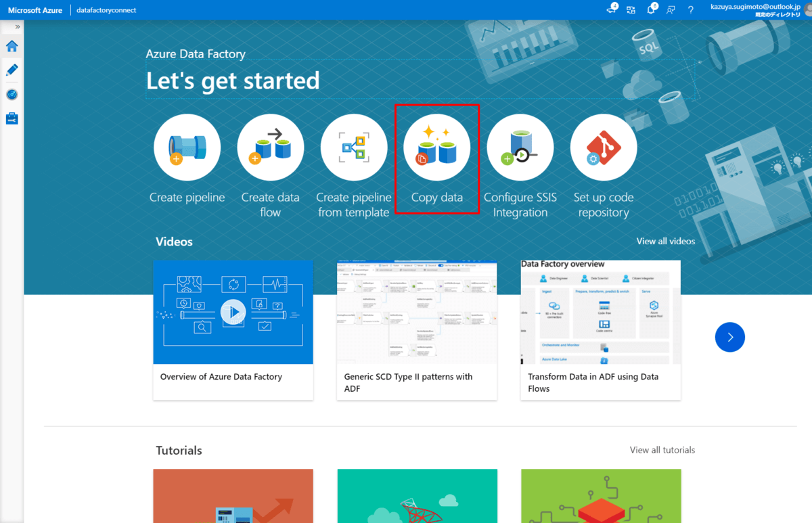Click the 'Copy data' label text
The width and height of the screenshot is (812, 523).
point(437,198)
